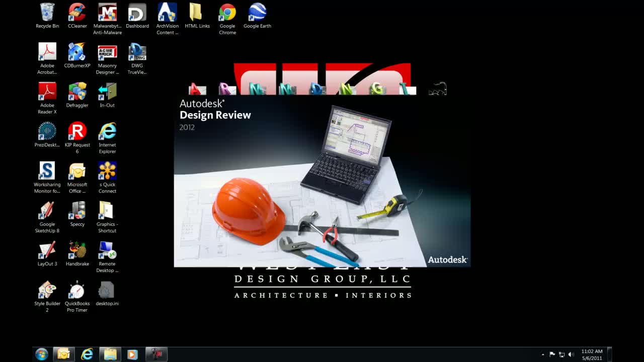
Task: Open Windows Explorer from the taskbar
Action: pos(110,354)
